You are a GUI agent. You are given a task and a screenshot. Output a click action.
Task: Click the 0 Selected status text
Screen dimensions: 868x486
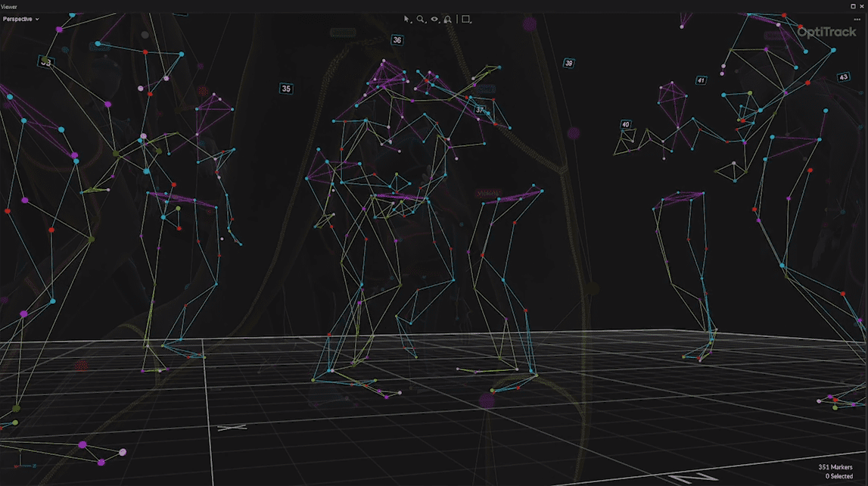838,476
